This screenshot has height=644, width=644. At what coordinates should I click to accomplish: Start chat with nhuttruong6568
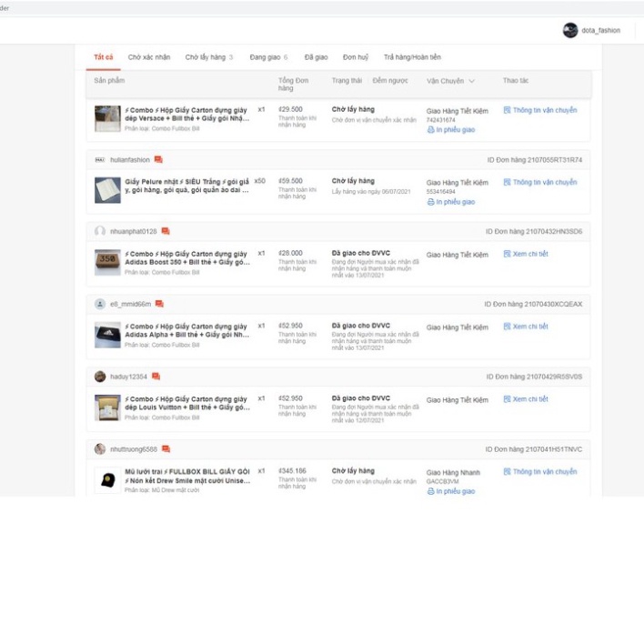tap(166, 449)
